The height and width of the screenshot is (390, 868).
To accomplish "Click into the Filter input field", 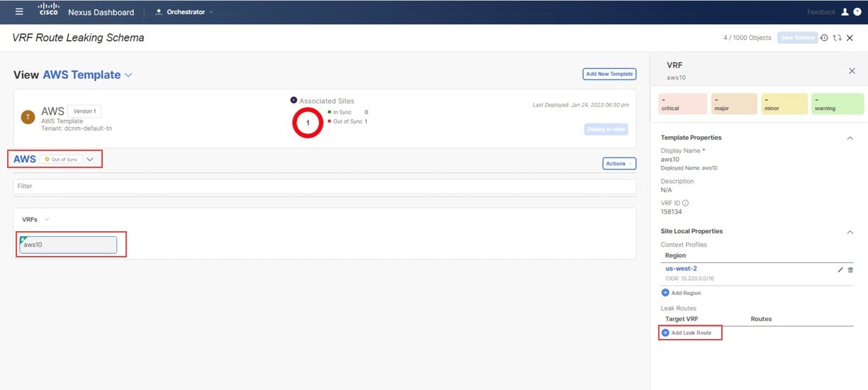I will coord(325,186).
